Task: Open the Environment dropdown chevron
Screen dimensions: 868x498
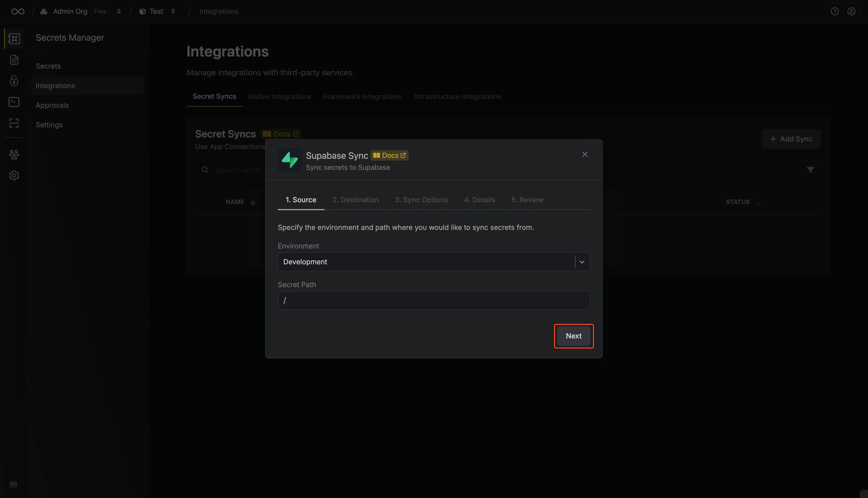Action: pyautogui.click(x=582, y=262)
